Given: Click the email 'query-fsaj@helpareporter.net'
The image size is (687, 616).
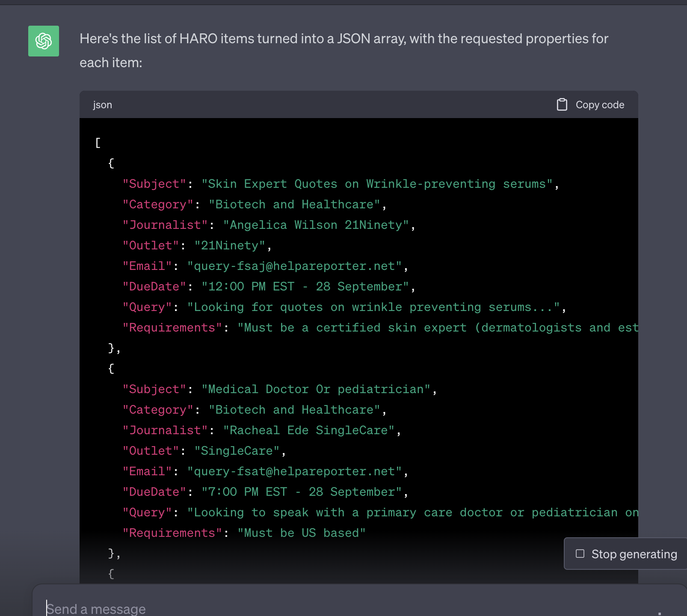Looking at the screenshot, I should (294, 266).
